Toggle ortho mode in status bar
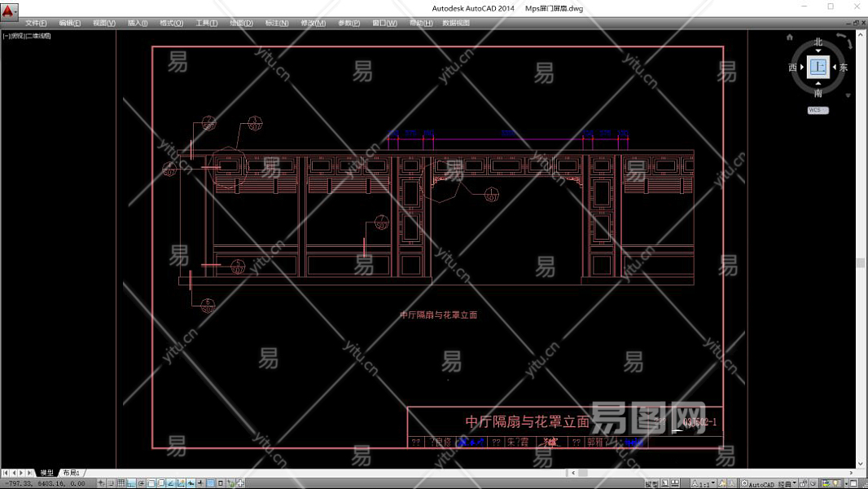The width and height of the screenshot is (868, 489). [131, 483]
